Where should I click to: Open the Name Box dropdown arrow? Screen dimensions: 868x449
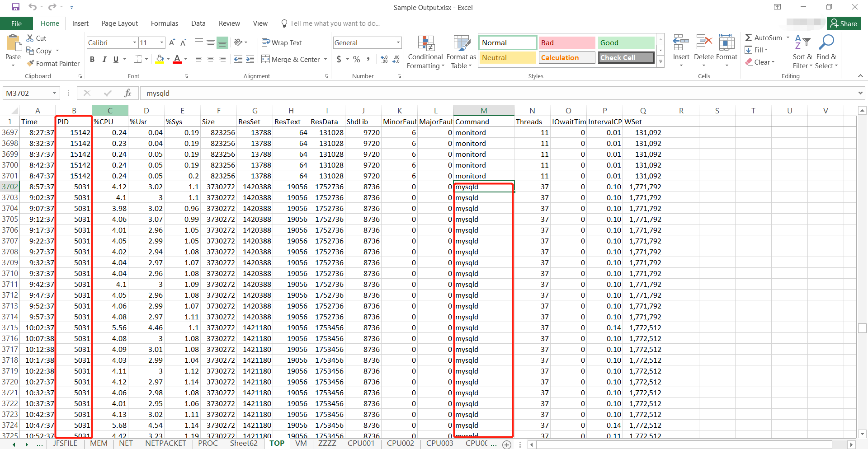point(54,93)
